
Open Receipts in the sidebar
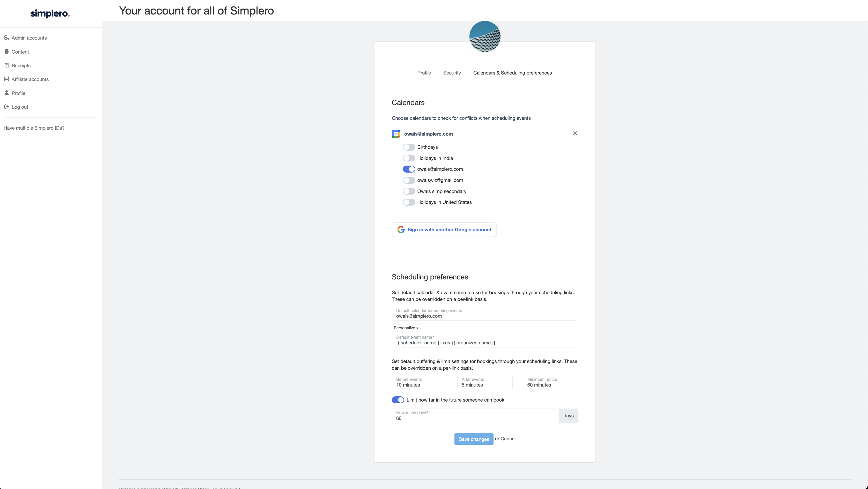21,65
